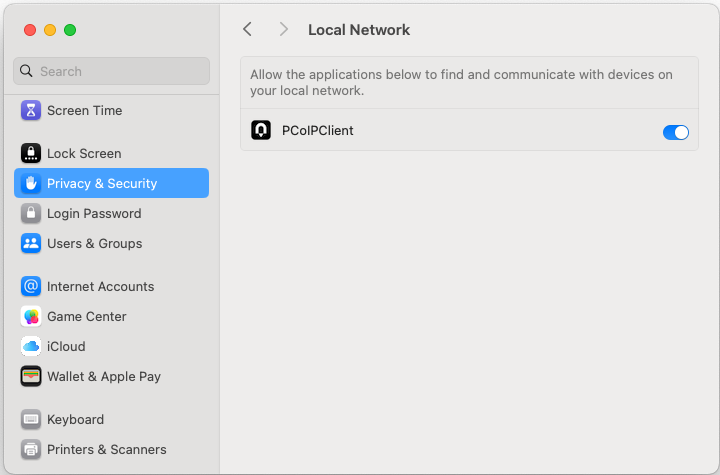Screen dimensions: 720x475
Task: Open Printers & Scanners icon
Action: [x=31, y=449]
